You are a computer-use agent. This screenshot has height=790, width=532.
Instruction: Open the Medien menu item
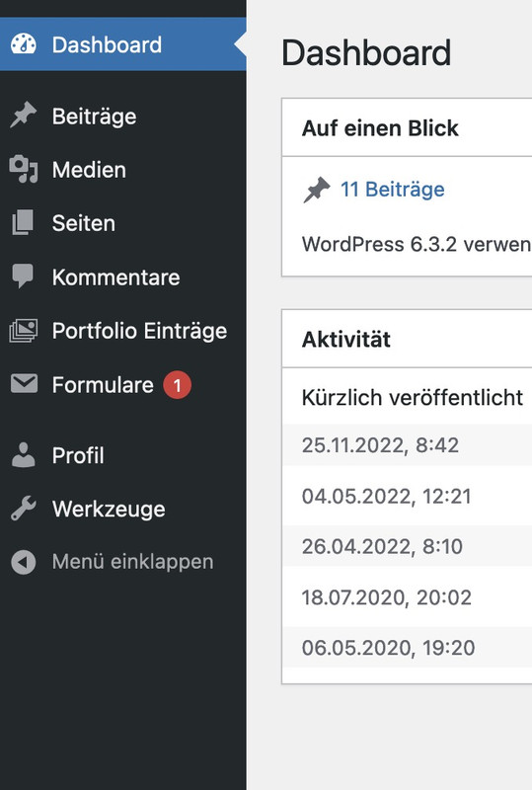(x=123, y=170)
